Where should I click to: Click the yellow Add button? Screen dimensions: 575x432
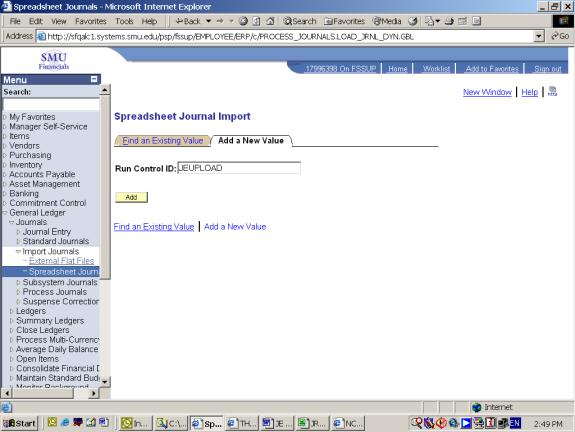[131, 197]
